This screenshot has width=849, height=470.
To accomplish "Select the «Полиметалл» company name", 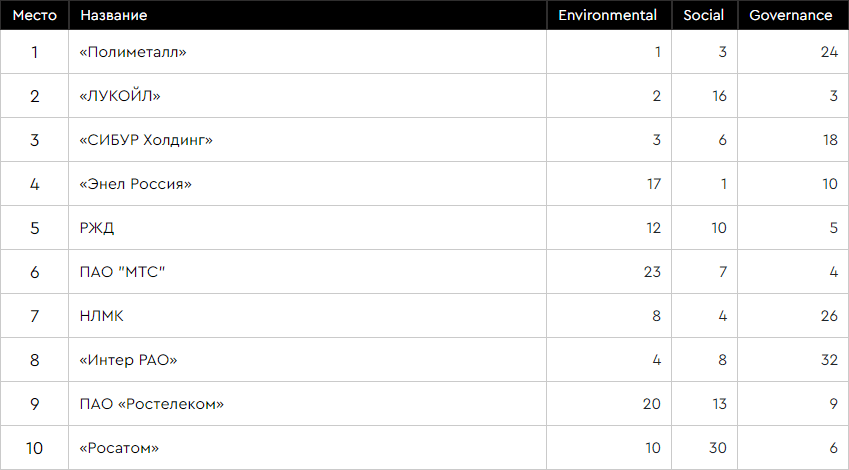I will coord(133,52).
